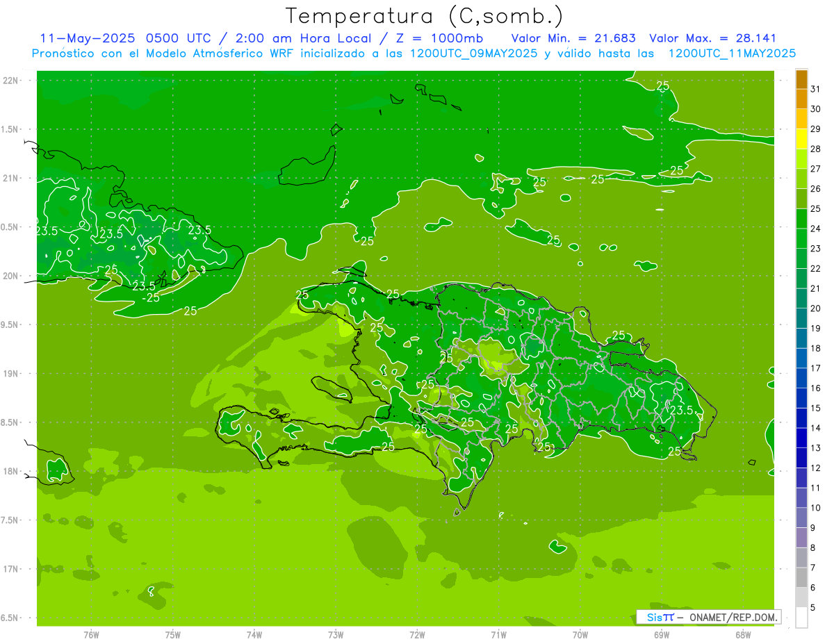Click the blue "Sisπ" logo text
The height and width of the screenshot is (644, 834).
(x=660, y=617)
